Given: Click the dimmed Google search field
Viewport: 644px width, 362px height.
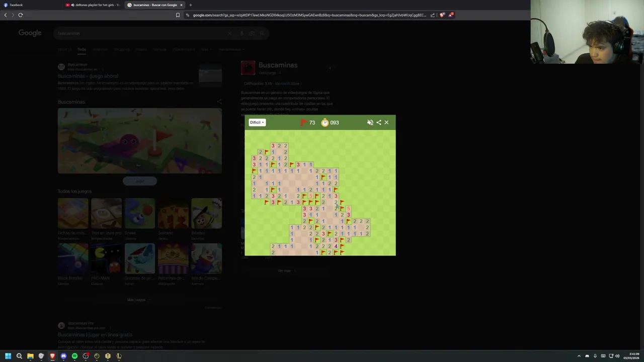Looking at the screenshot, I should (x=161, y=33).
